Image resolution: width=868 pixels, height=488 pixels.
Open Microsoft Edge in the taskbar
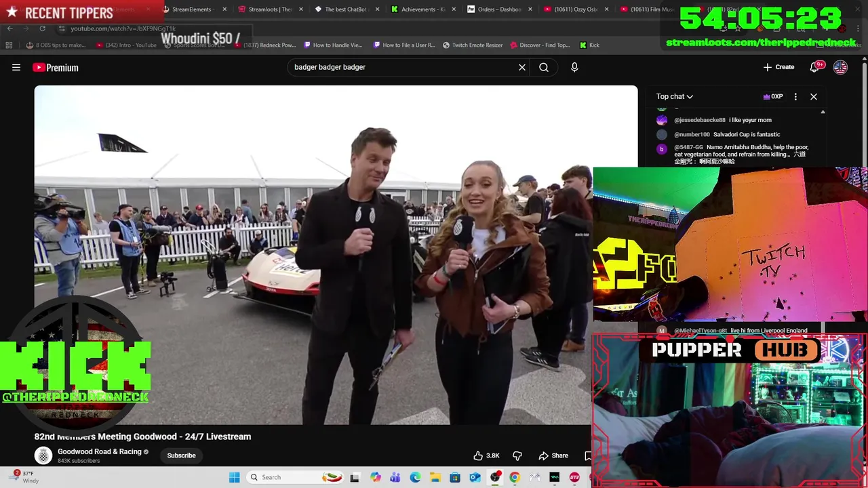tap(415, 477)
